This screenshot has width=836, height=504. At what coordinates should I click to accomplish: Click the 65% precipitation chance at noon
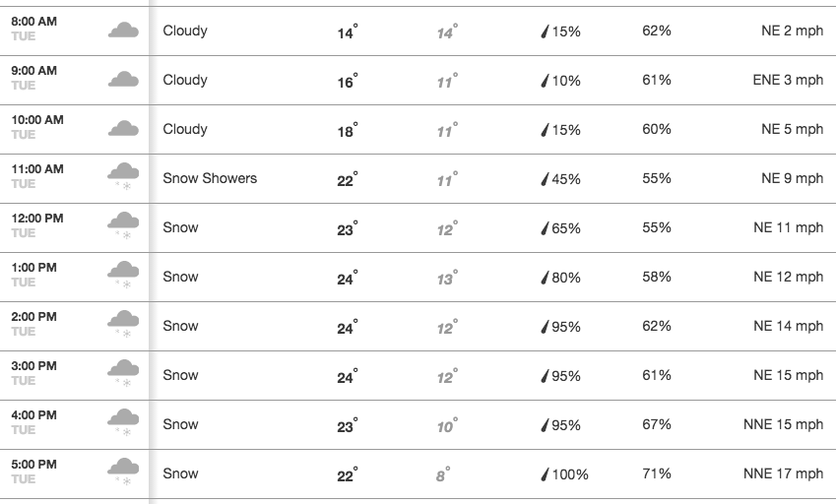tap(566, 228)
